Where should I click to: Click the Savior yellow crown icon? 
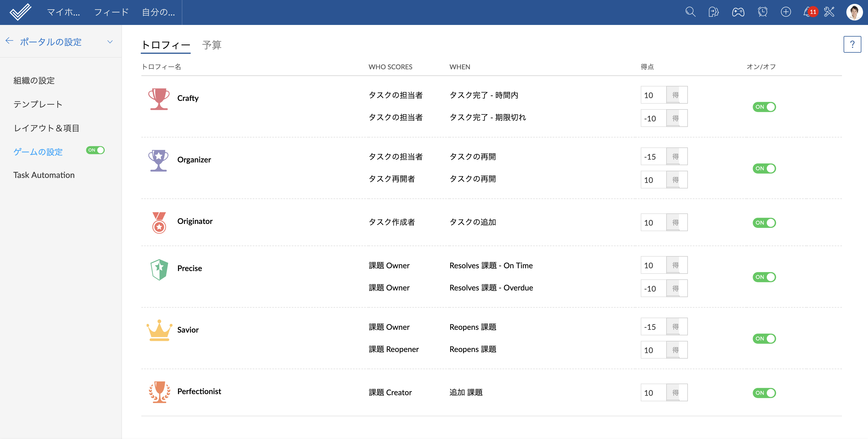159,330
